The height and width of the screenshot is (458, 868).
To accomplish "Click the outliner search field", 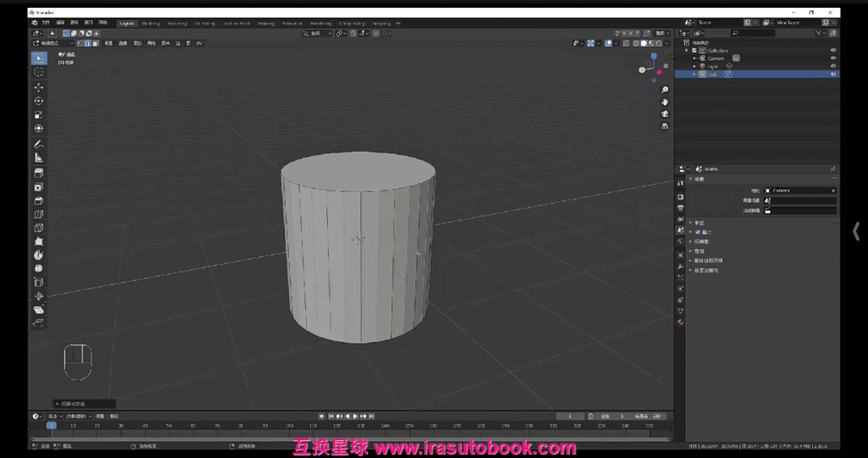I will (753, 33).
